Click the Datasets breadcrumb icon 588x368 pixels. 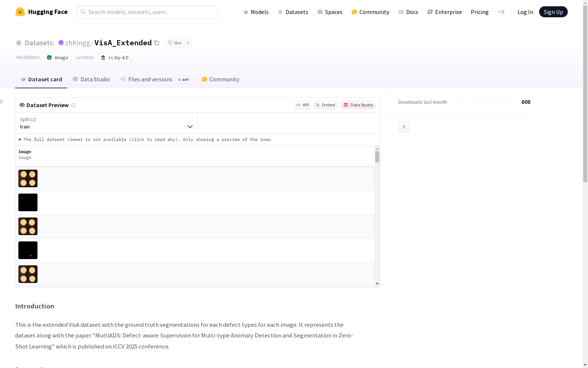19,43
